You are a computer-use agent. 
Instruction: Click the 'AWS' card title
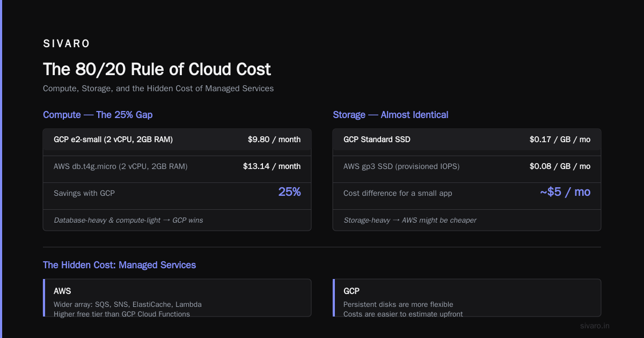coord(62,291)
